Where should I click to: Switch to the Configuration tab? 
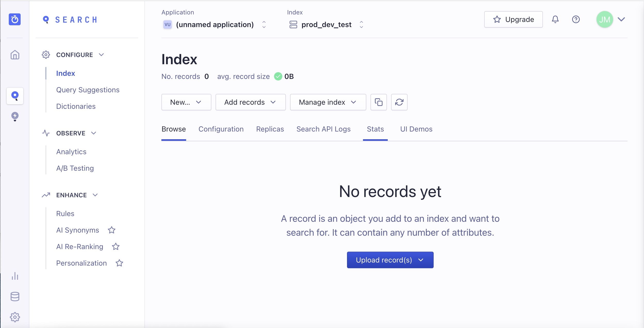pyautogui.click(x=221, y=129)
